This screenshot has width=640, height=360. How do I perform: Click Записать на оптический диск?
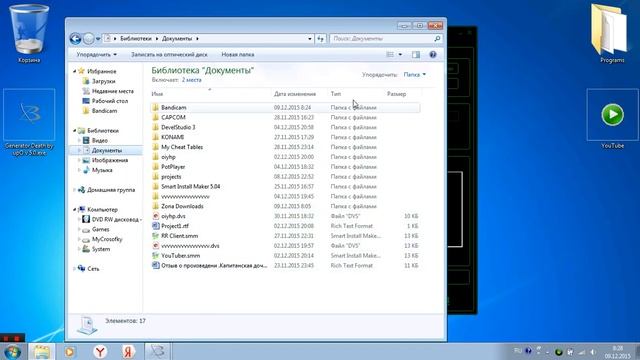(x=169, y=54)
